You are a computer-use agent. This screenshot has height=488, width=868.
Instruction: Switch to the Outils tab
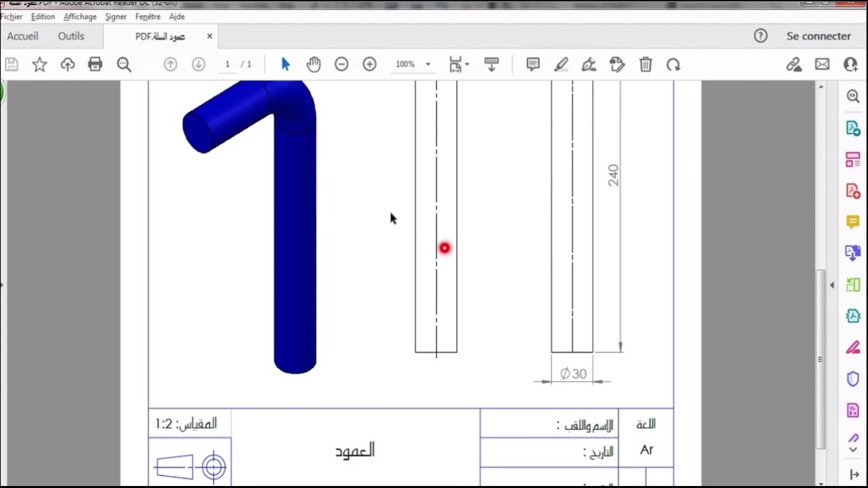[x=71, y=36]
